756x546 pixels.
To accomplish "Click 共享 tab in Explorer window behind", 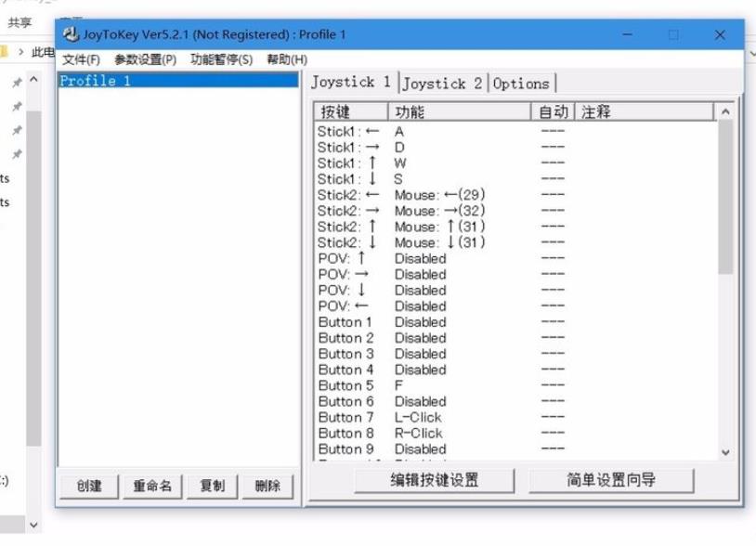I will [20, 22].
